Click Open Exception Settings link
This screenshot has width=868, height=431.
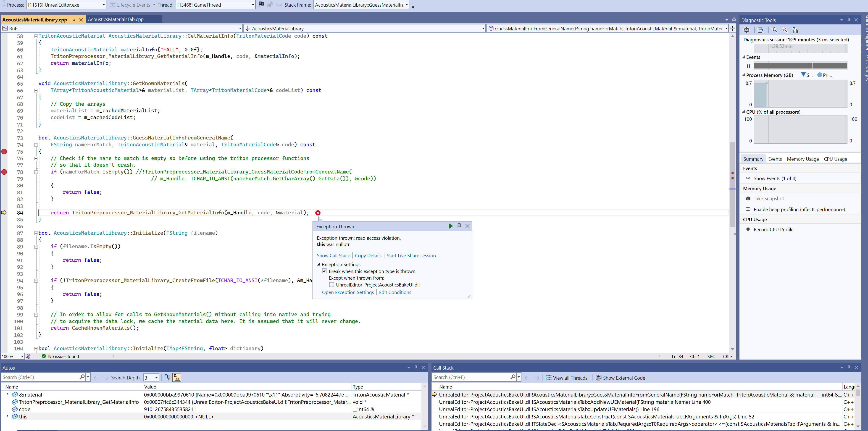348,292
